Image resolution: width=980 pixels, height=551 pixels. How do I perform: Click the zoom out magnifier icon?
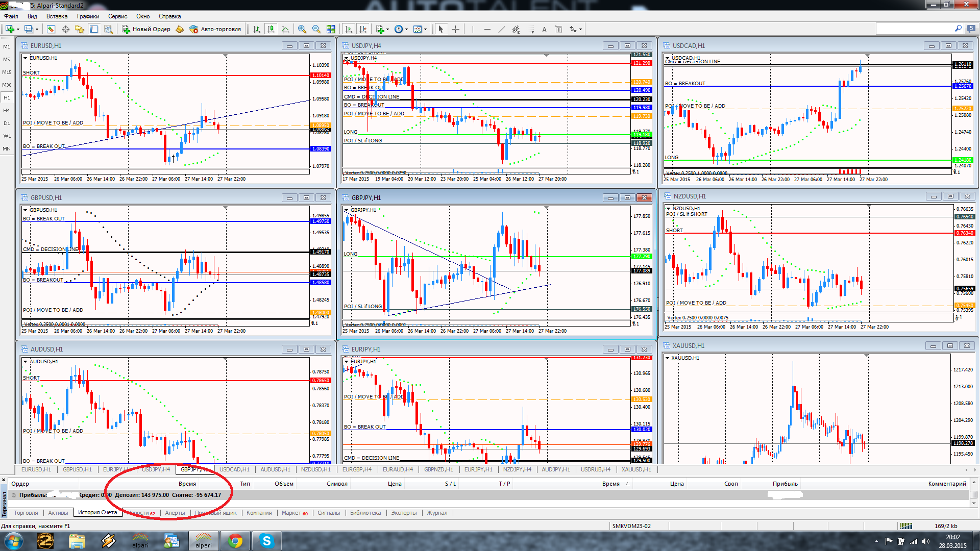(x=316, y=29)
